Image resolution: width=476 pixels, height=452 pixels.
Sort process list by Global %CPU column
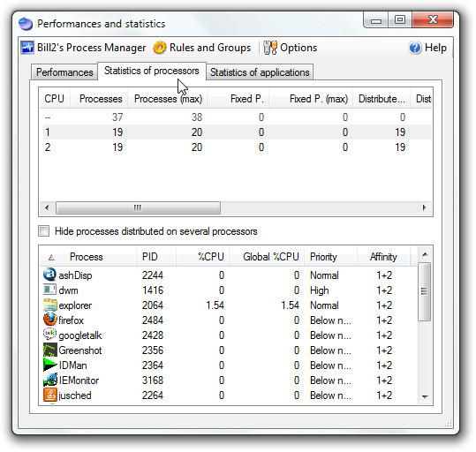tap(267, 257)
